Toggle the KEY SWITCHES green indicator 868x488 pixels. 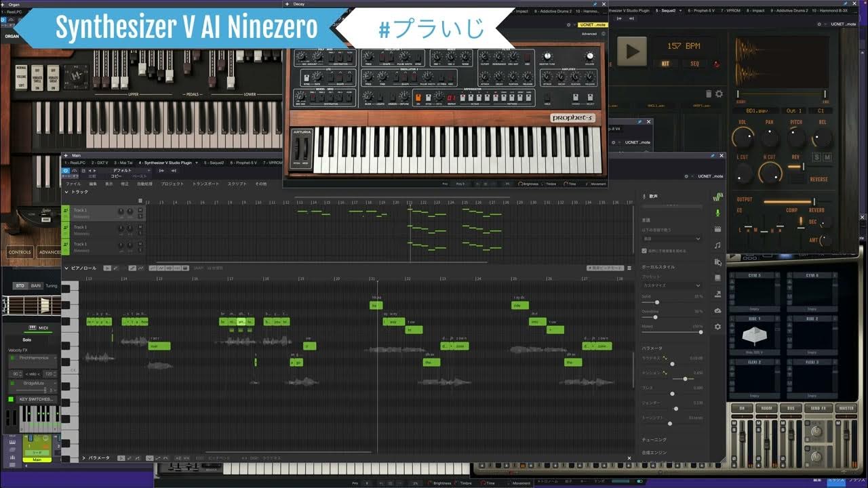11,399
